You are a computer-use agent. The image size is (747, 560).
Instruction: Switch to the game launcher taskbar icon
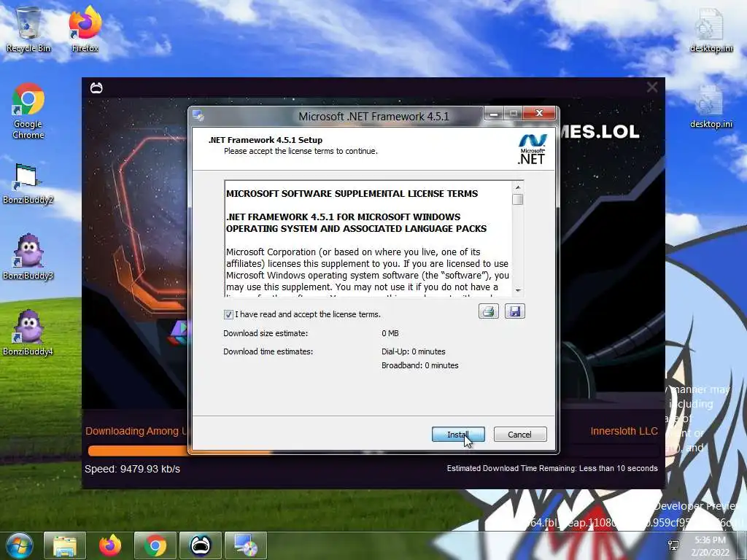coord(201,545)
